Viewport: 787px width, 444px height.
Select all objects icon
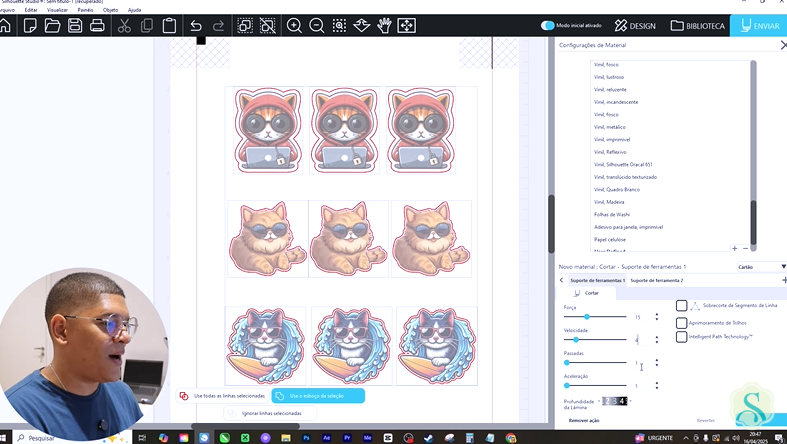[245, 25]
